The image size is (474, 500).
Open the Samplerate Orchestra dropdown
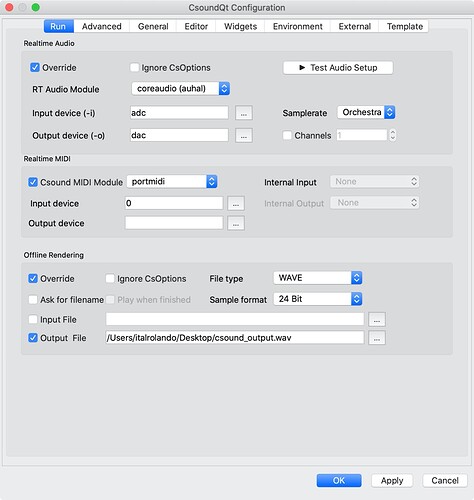coord(366,112)
